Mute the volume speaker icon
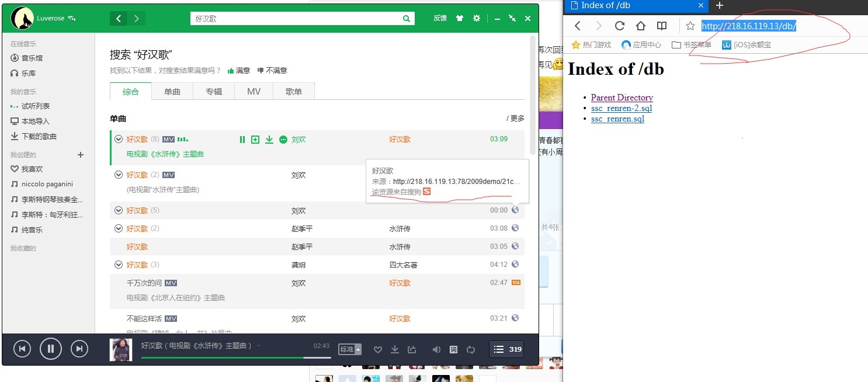The height and width of the screenshot is (382, 868). pos(436,350)
